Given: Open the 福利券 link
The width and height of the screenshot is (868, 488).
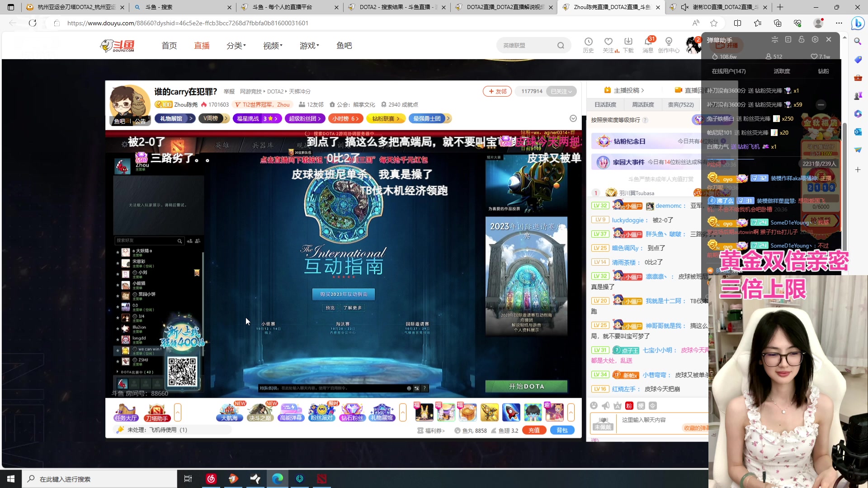Looking at the screenshot, I should coord(431,431).
